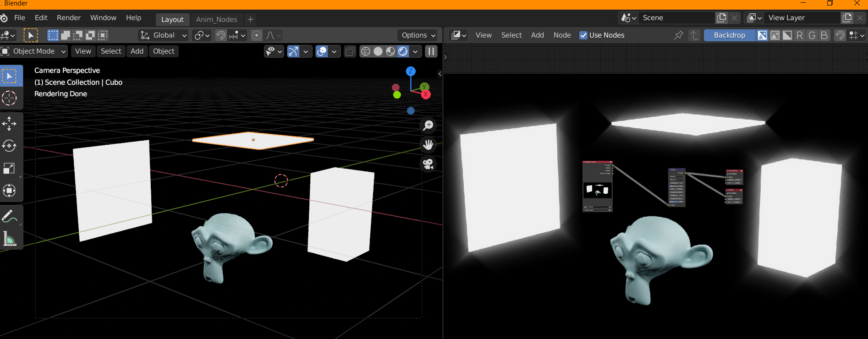Open the Node menu in node editor
Screen dimensions: 868x339
point(562,35)
